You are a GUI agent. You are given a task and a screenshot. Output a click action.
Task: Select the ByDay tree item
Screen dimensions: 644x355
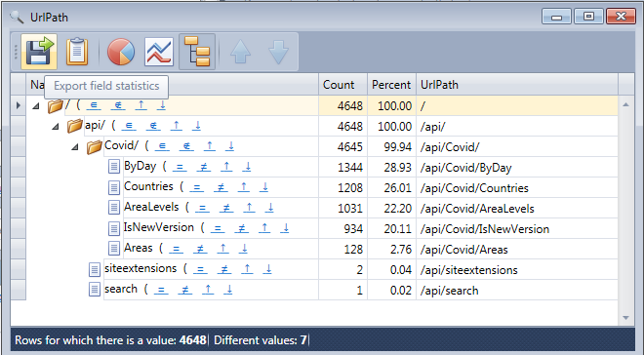(x=141, y=166)
